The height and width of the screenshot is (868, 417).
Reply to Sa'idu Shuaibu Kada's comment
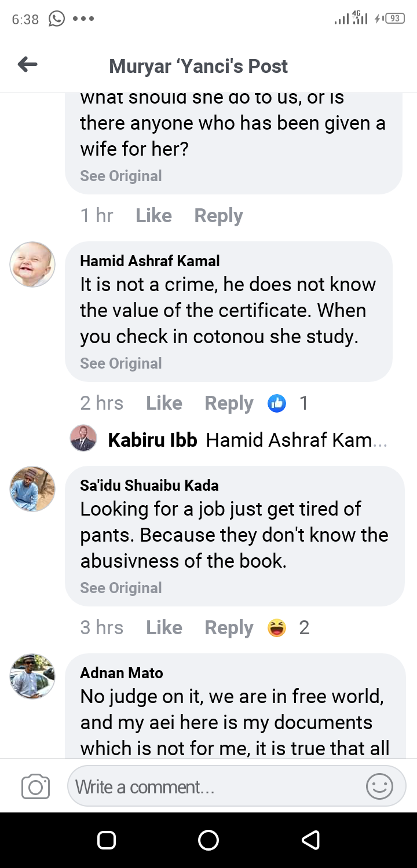coord(229,628)
